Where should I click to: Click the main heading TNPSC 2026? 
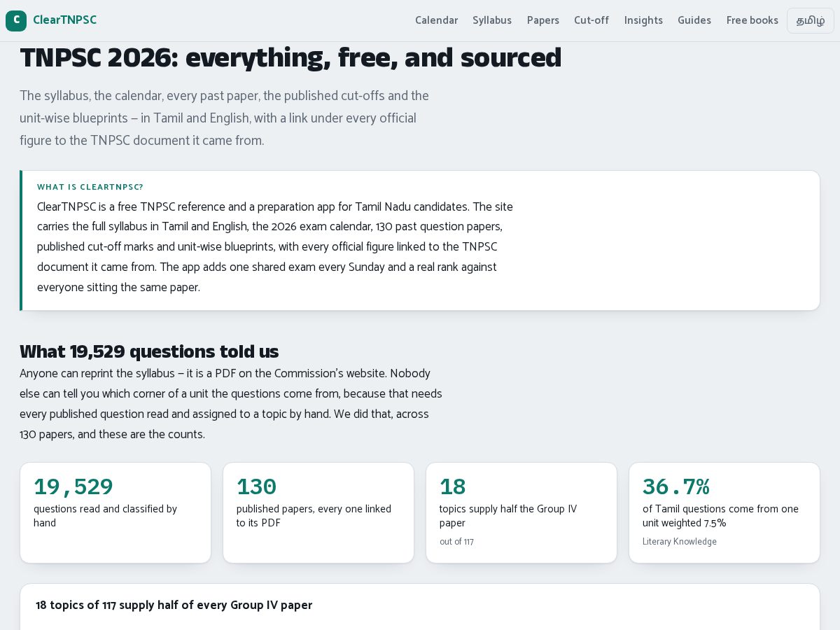pyautogui.click(x=290, y=57)
